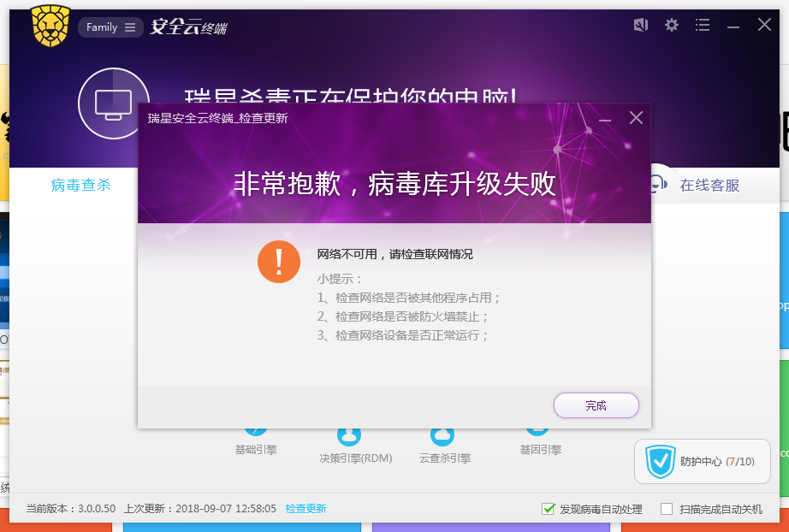Image resolution: width=789 pixels, height=532 pixels.
Task: Click the 上次更新 2018-09-07 12:58:05 text
Action: (x=199, y=509)
